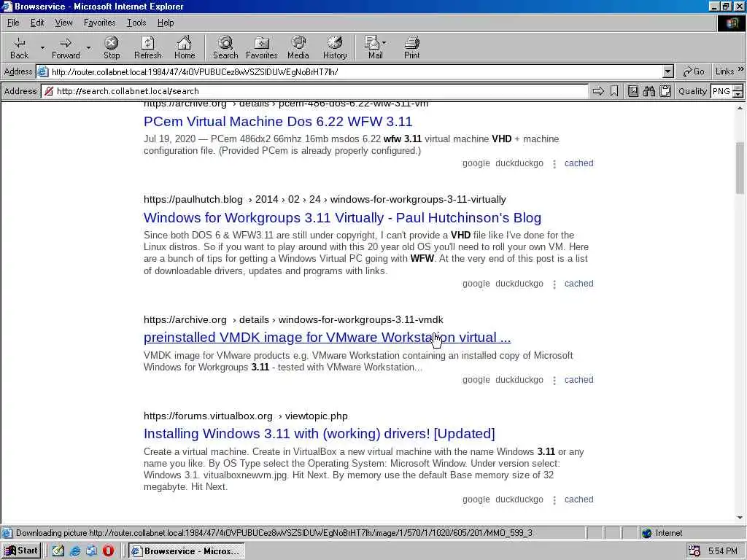Open the Back button history dropdown arrow
This screenshot has width=747, height=560.
42,47
